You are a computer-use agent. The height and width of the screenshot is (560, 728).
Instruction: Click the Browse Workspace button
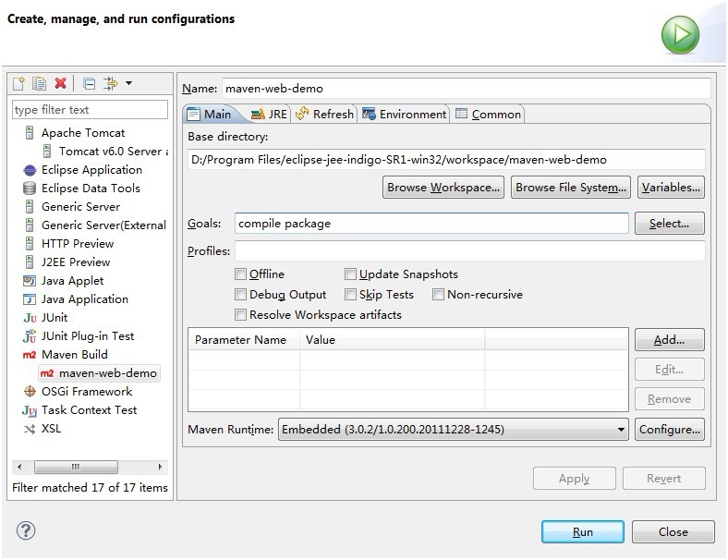click(x=443, y=188)
